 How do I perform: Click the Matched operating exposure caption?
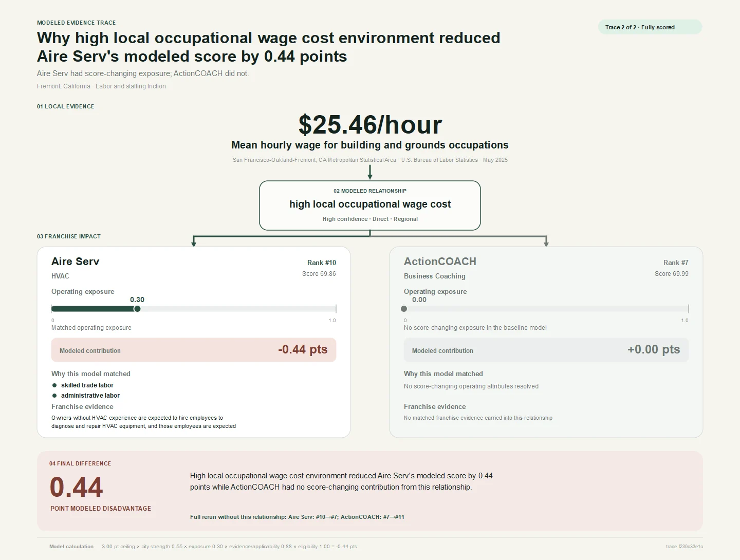point(91,328)
